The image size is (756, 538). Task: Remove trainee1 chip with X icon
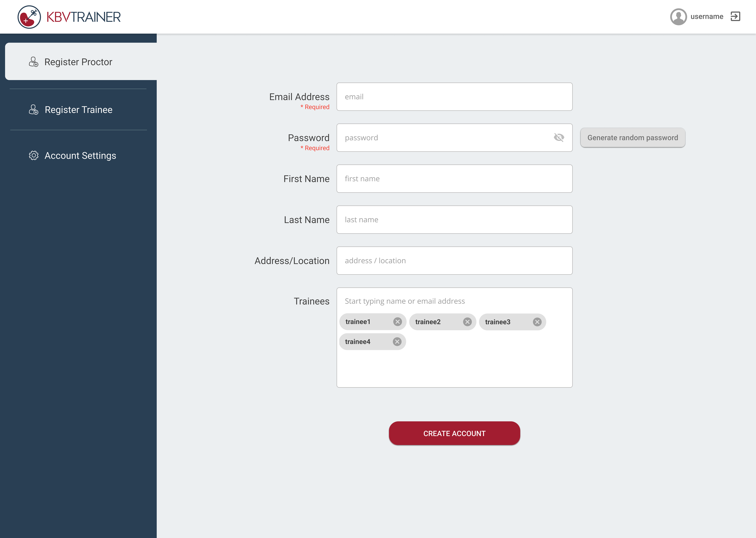coord(397,322)
